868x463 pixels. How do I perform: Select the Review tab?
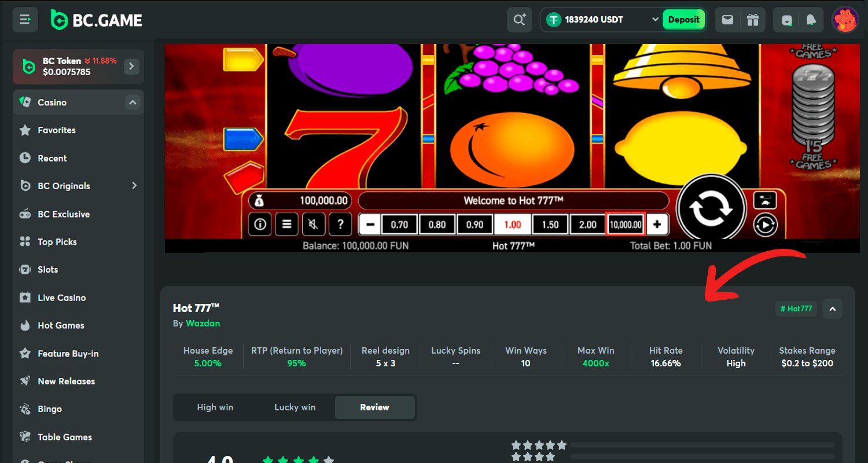[x=375, y=407]
